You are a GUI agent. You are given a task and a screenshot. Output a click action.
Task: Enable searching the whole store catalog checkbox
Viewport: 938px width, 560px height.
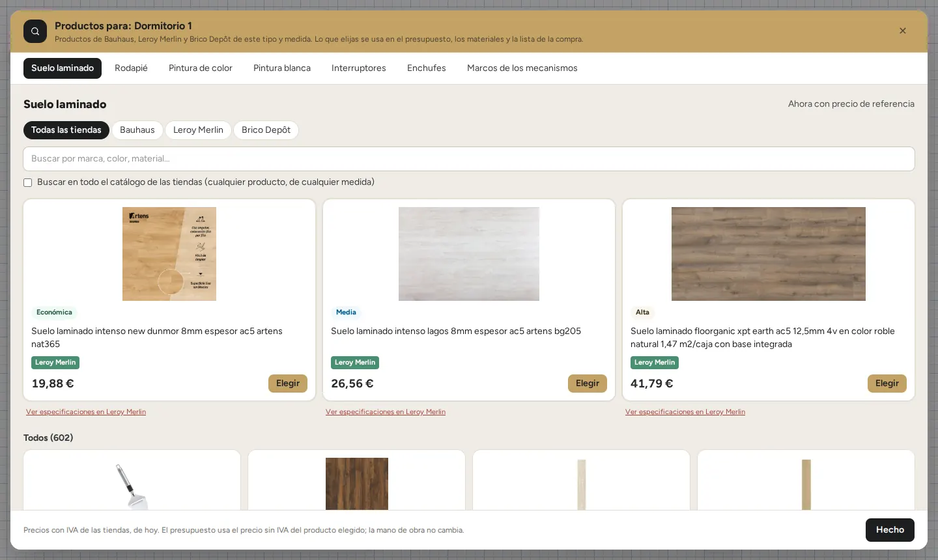(x=28, y=182)
